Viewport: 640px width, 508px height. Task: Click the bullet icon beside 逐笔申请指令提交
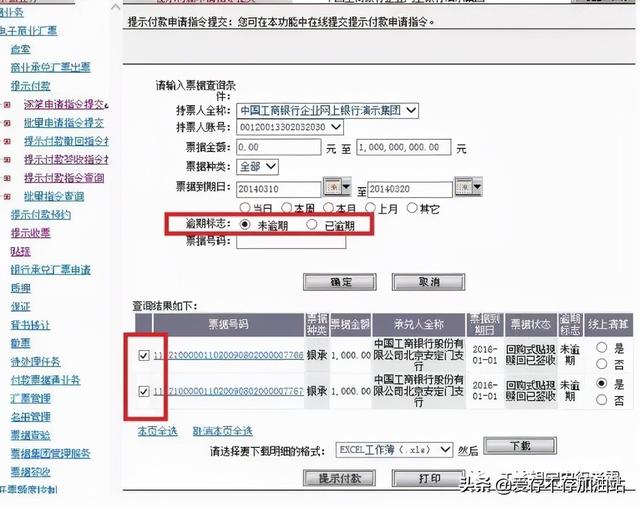(x=7, y=105)
